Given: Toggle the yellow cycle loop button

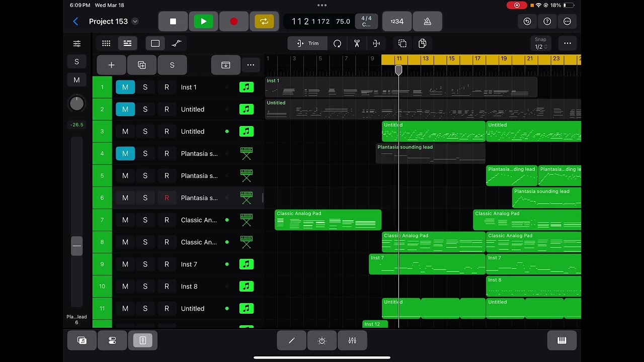Looking at the screenshot, I should point(264,21).
